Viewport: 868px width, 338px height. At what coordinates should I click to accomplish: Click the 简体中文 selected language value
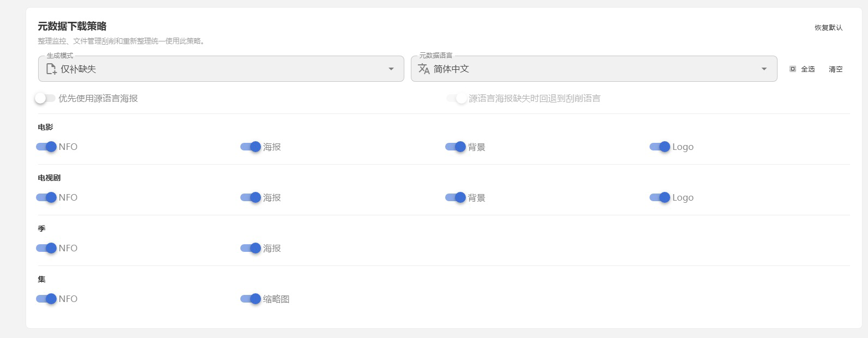point(451,69)
